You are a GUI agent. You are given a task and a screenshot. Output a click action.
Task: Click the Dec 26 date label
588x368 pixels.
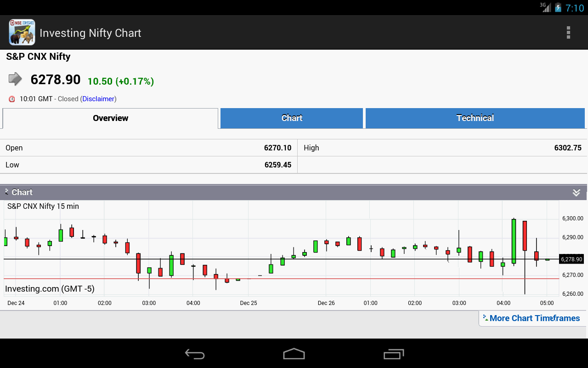[x=326, y=303]
